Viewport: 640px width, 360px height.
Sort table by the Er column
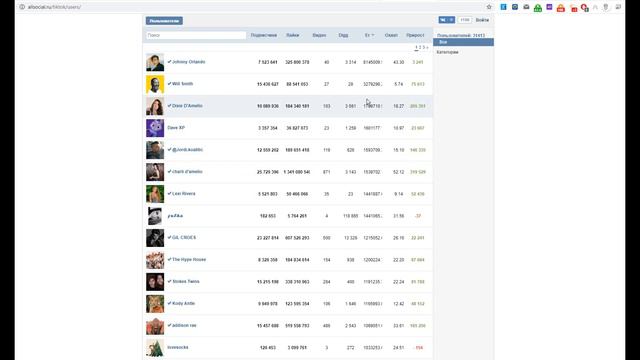click(369, 36)
